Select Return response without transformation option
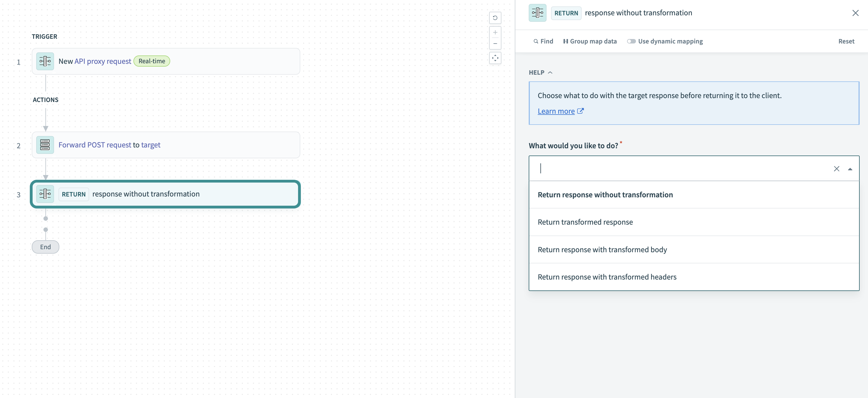The image size is (868, 398). tap(605, 195)
